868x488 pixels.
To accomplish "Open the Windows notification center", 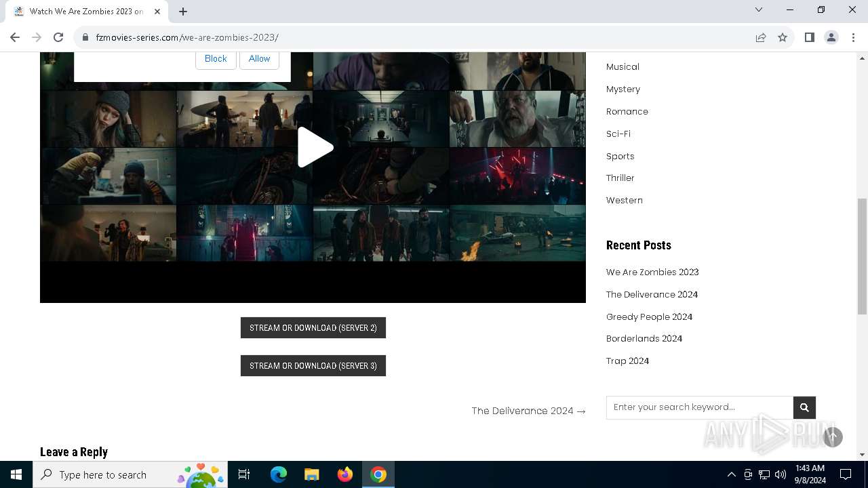I will [846, 474].
